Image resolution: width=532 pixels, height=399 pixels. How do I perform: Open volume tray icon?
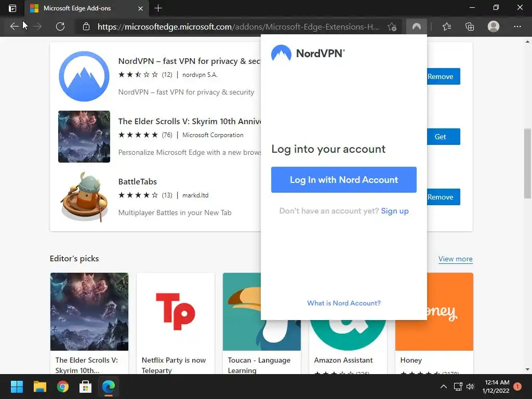click(x=470, y=387)
